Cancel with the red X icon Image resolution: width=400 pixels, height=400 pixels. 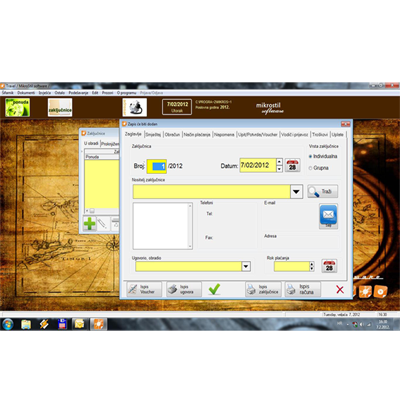[x=340, y=289]
